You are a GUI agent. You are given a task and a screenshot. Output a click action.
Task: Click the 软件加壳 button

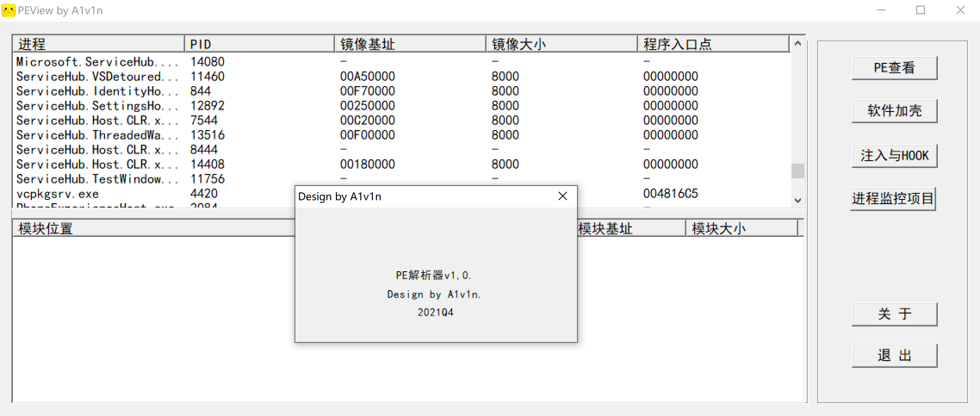[894, 111]
